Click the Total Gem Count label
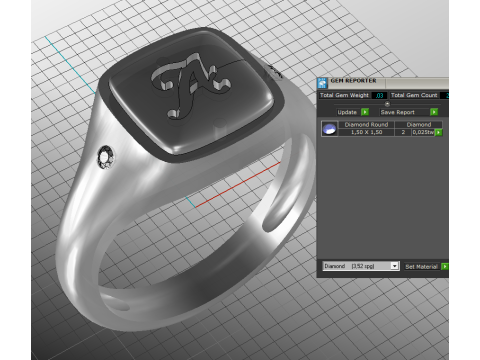 [414, 95]
